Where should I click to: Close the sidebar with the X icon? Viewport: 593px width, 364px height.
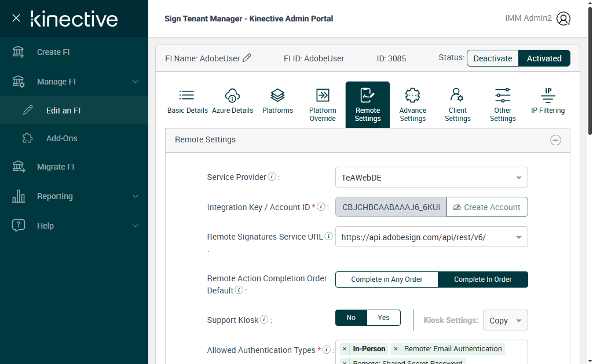(x=16, y=18)
